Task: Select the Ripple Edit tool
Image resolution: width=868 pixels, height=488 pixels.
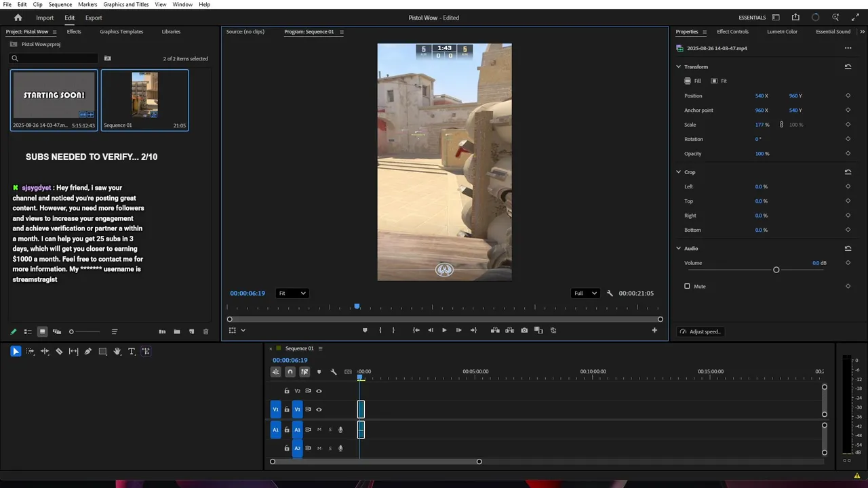Action: [45, 351]
